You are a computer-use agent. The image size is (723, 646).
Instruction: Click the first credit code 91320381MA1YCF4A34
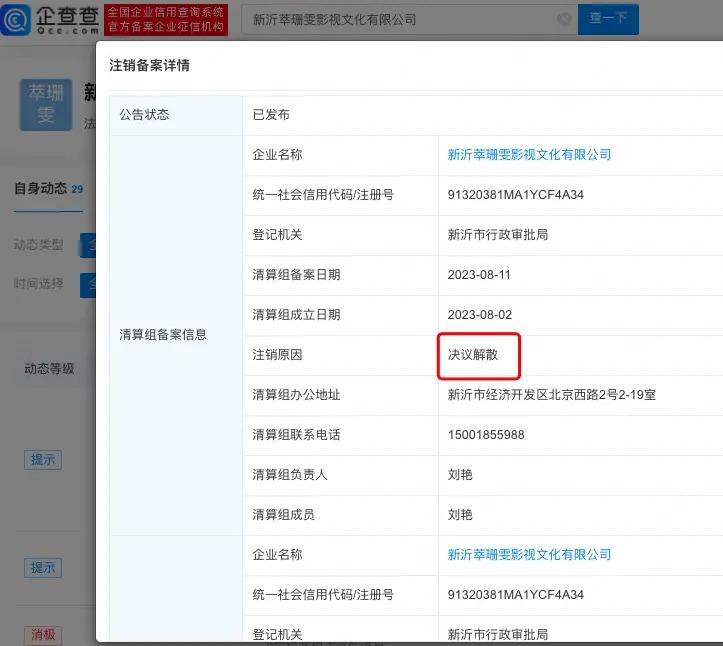(515, 195)
